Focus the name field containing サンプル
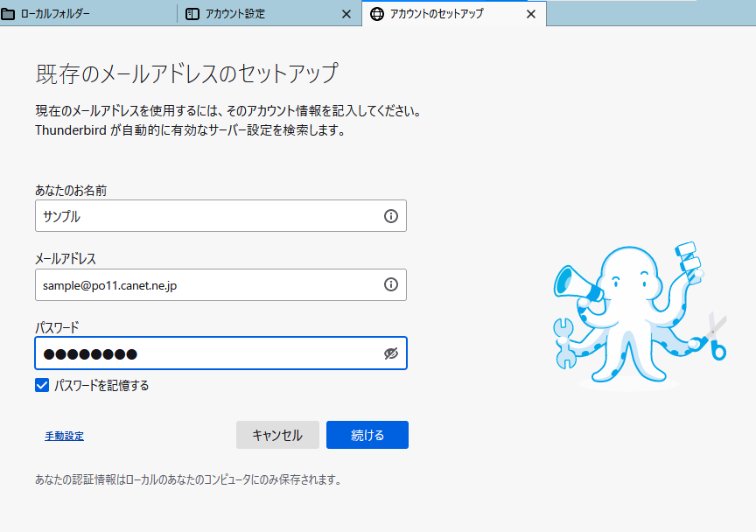The image size is (756, 532). [206, 216]
